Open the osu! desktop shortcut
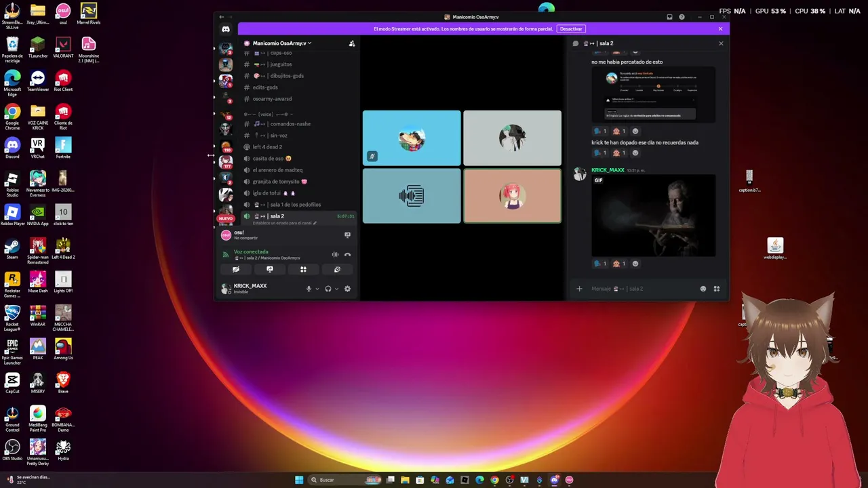The height and width of the screenshot is (488, 868). pos(63,14)
